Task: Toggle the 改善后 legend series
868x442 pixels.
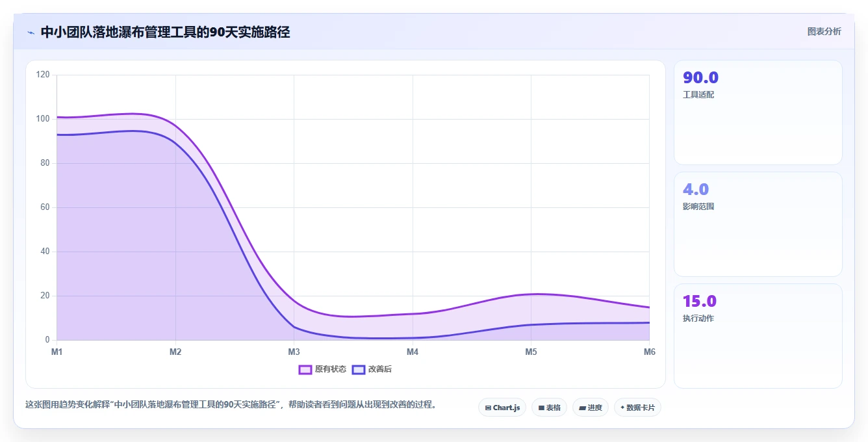Action: pyautogui.click(x=372, y=369)
